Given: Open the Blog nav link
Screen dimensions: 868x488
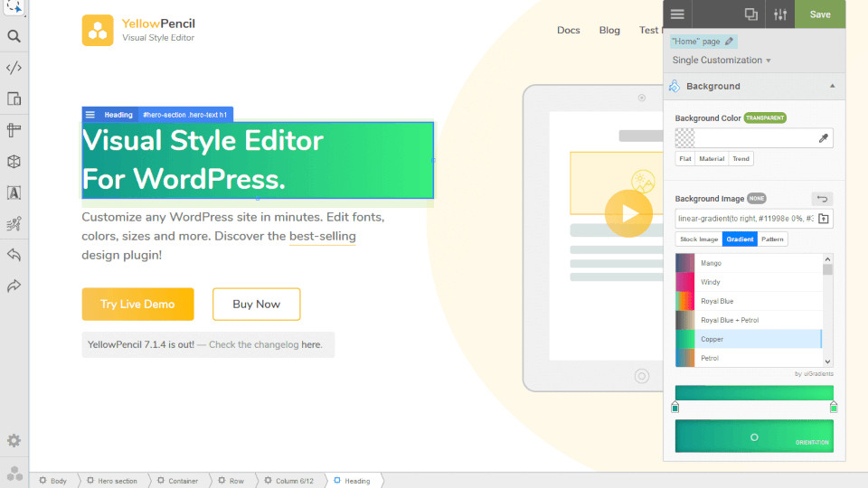Looking at the screenshot, I should 609,31.
